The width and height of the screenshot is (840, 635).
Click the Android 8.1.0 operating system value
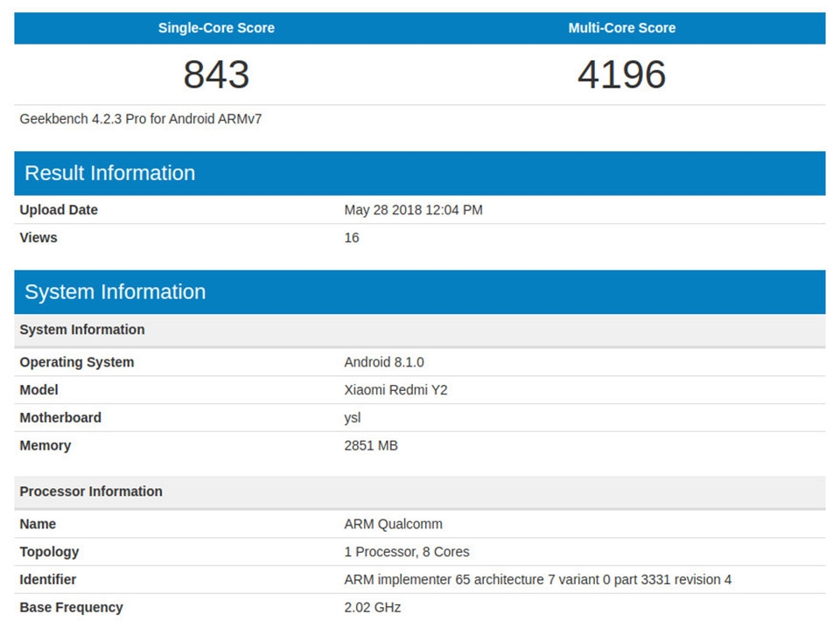click(x=383, y=362)
